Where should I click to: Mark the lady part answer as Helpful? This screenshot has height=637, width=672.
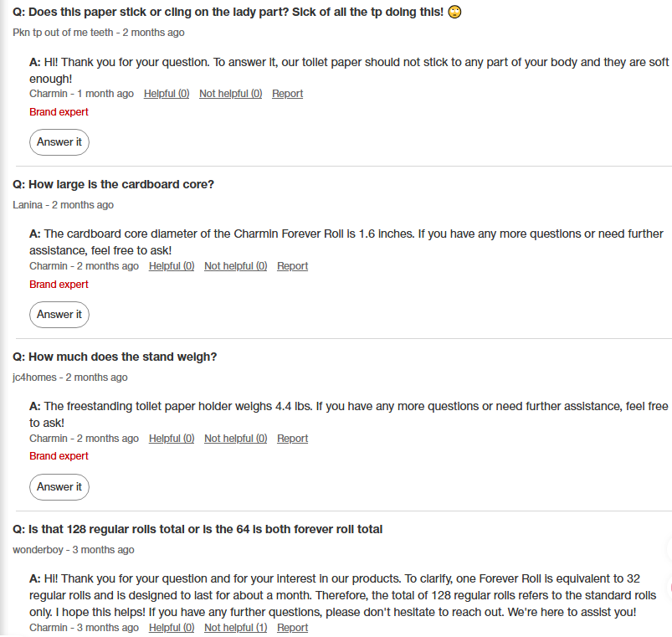(x=167, y=94)
